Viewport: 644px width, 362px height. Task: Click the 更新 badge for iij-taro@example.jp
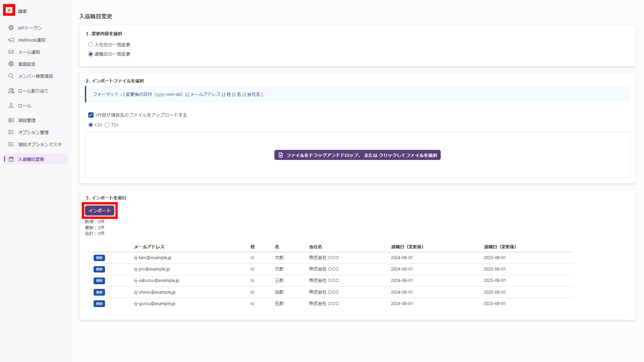pos(99,258)
